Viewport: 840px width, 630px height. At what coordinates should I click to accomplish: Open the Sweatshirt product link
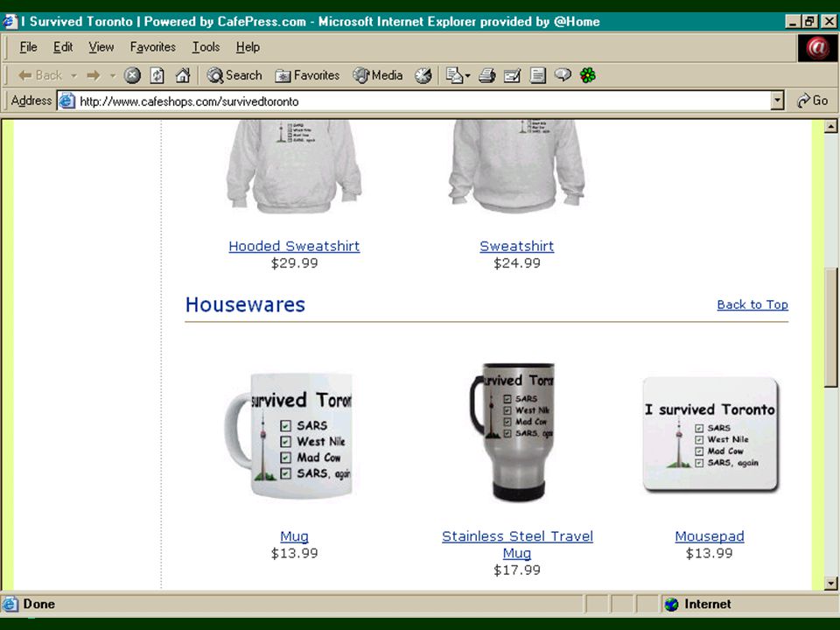pos(517,247)
